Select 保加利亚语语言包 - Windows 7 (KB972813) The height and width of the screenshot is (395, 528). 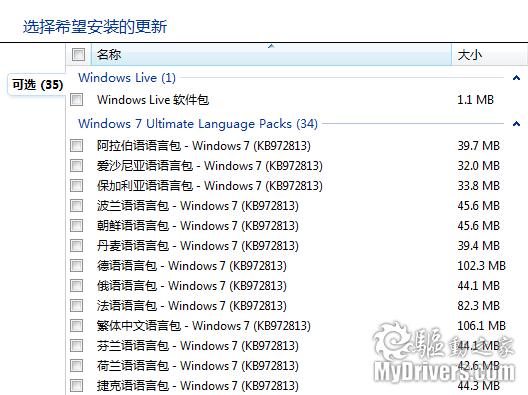(x=210, y=186)
